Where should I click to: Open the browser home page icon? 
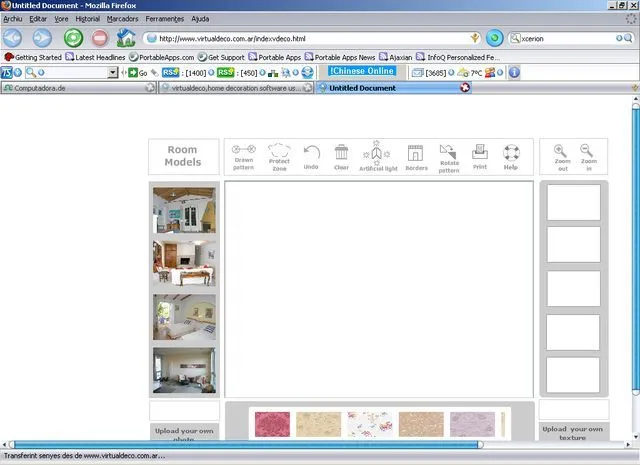[126, 38]
